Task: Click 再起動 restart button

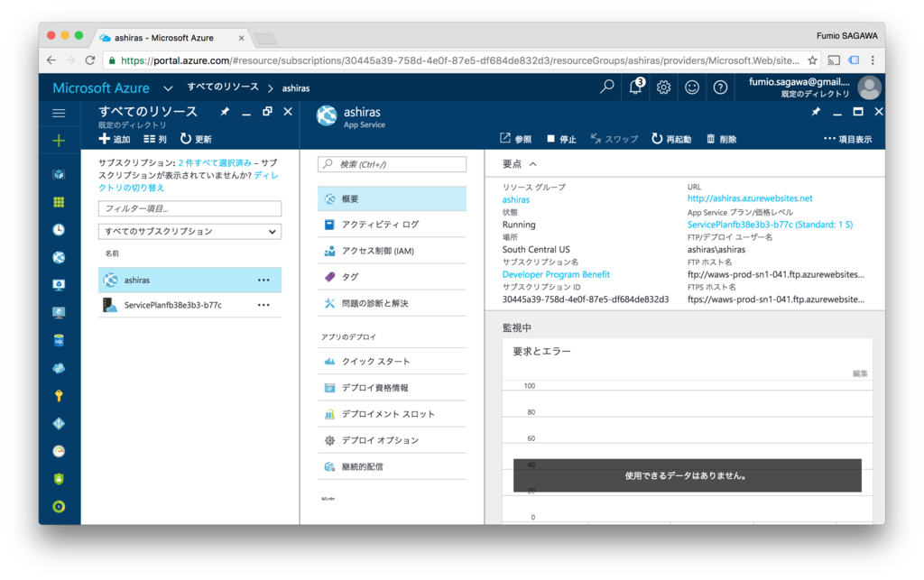Action: (671, 139)
